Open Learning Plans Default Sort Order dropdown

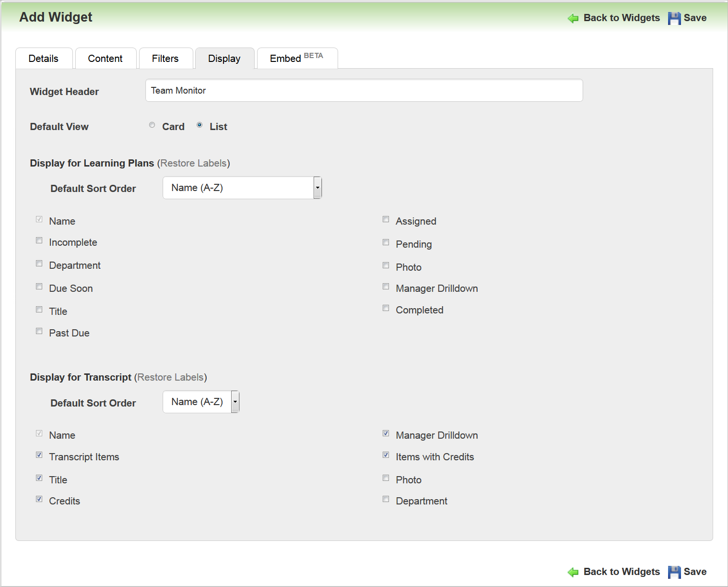click(x=242, y=188)
